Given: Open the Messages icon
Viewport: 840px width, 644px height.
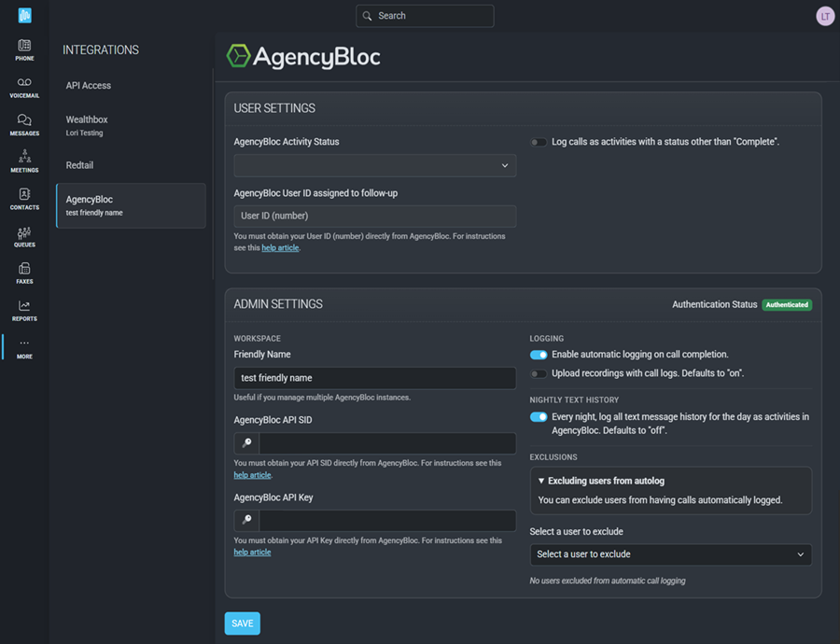Looking at the screenshot, I should (24, 124).
